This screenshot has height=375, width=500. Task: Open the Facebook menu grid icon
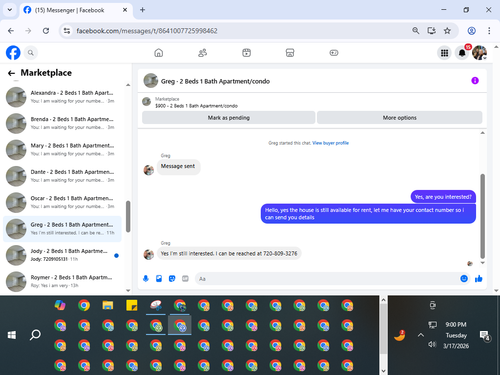click(x=444, y=53)
